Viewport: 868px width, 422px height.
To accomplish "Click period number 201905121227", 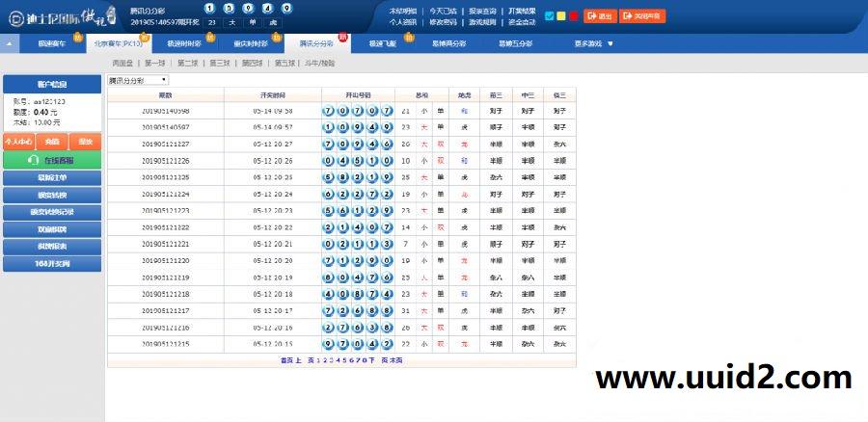I will coord(166,144).
